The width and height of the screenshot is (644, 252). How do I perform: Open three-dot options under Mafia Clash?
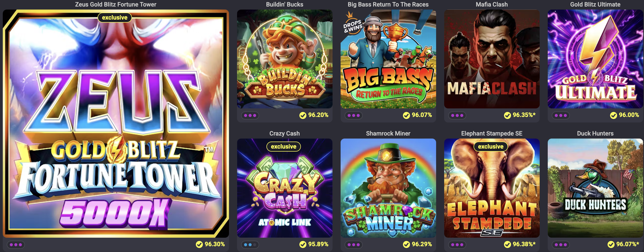coord(457,115)
